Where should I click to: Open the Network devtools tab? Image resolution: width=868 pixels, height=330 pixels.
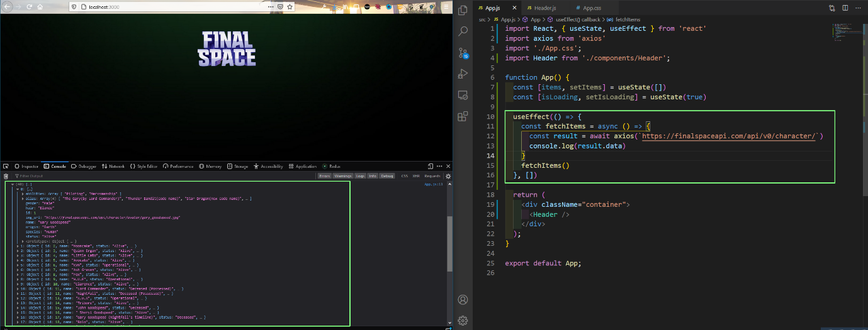[x=116, y=167]
